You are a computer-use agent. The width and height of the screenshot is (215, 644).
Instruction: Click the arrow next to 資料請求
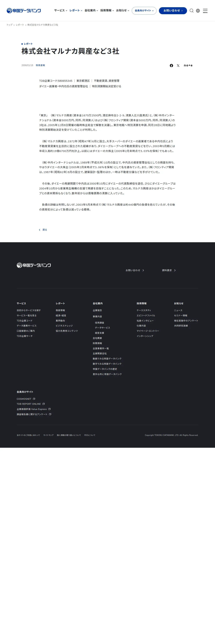[175, 270]
